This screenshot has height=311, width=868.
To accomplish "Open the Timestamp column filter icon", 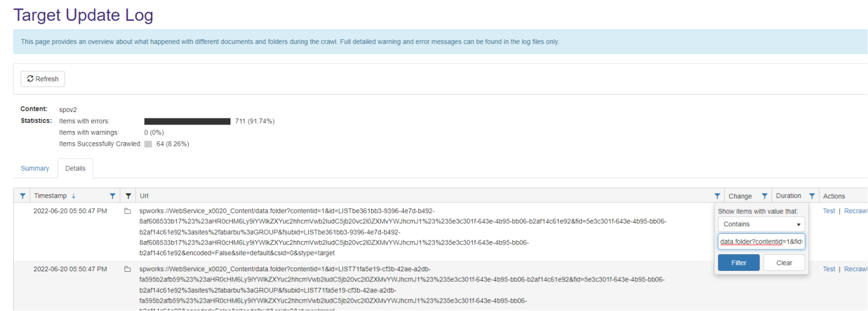I will 113,196.
